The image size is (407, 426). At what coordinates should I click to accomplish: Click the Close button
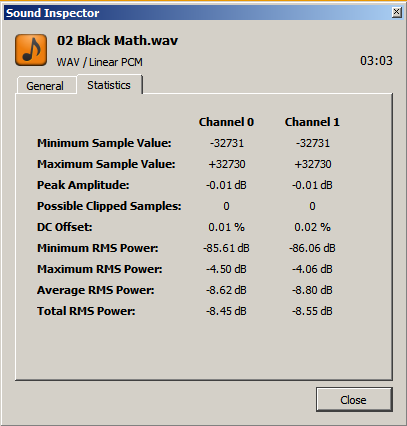coord(354,399)
